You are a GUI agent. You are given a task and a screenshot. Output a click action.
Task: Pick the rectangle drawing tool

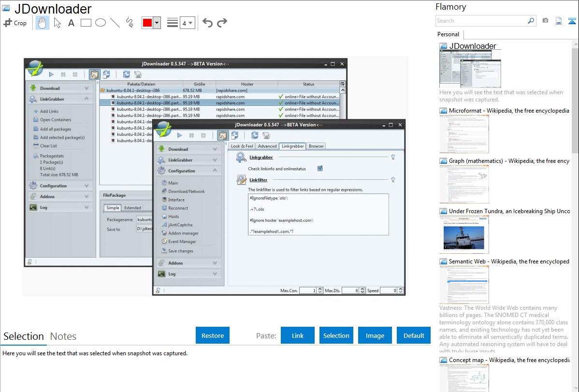click(86, 23)
